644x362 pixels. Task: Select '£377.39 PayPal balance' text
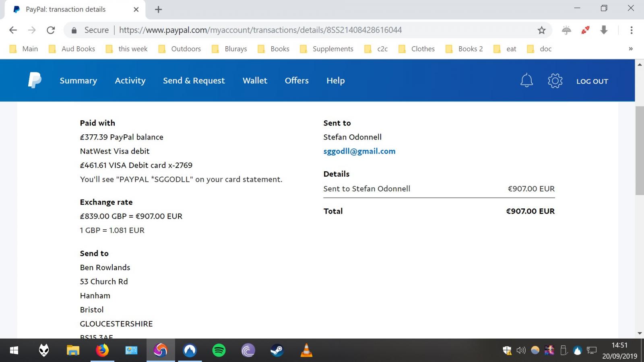(122, 137)
